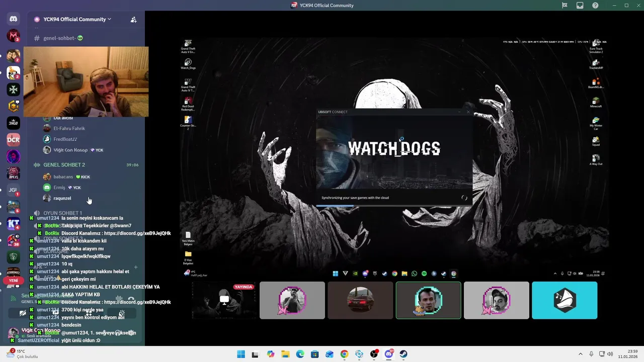The height and width of the screenshot is (362, 644).
Task: Open the 3NGB server icon
Action: [14, 123]
